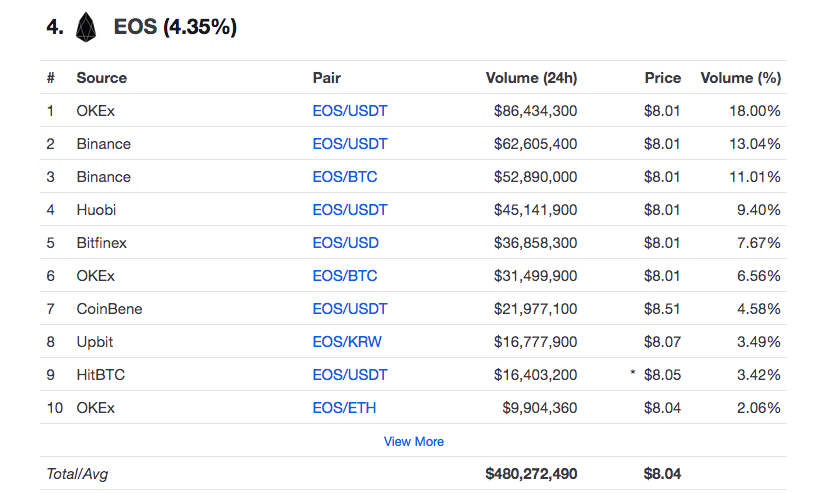Click the Volume (24h) column header
This screenshot has height=493, width=840.
coord(531,78)
